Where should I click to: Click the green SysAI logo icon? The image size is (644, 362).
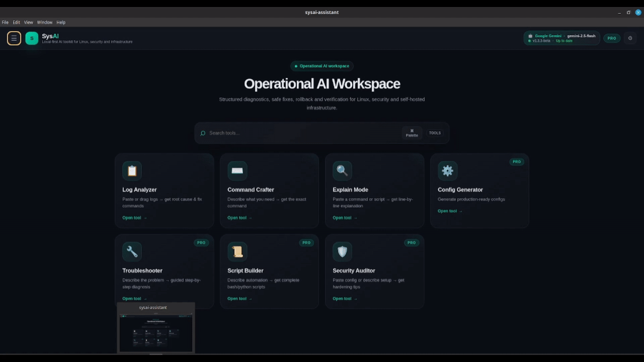[32, 38]
